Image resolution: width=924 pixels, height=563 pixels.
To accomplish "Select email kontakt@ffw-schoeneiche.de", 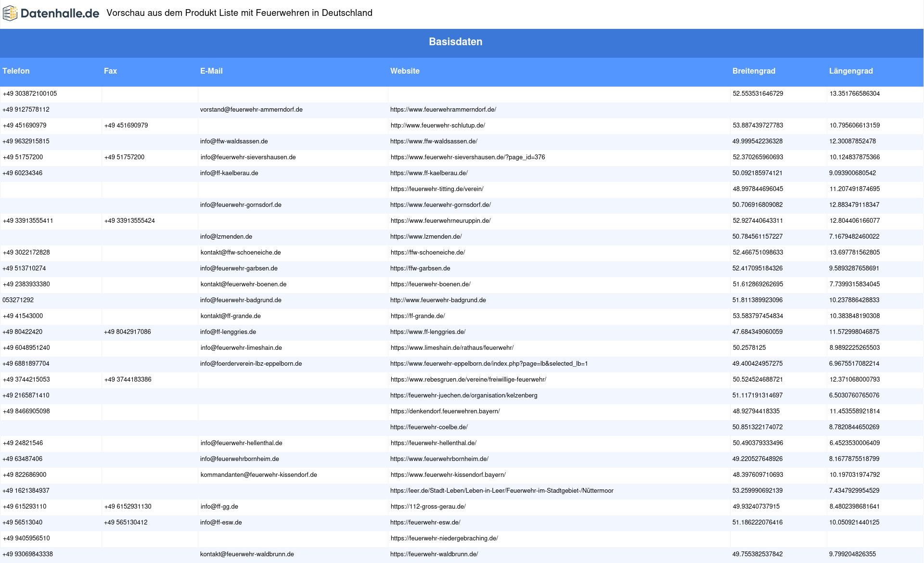I will tap(241, 253).
